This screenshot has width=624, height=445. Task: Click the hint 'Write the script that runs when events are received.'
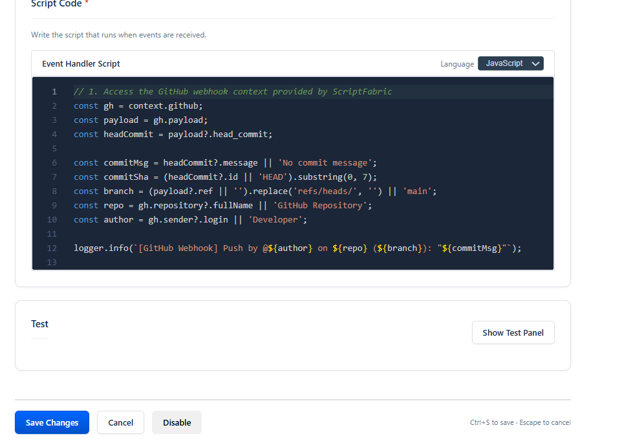tap(119, 35)
